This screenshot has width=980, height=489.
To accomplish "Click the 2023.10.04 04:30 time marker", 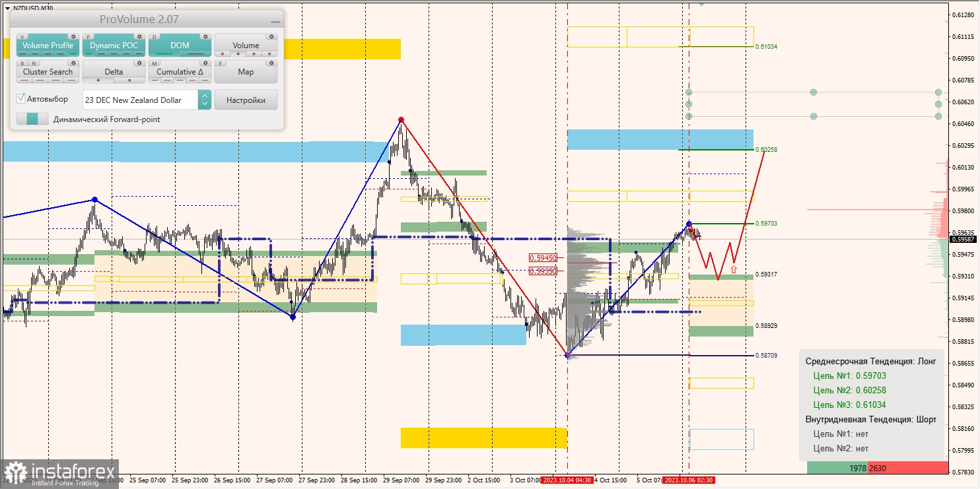I will click(567, 480).
